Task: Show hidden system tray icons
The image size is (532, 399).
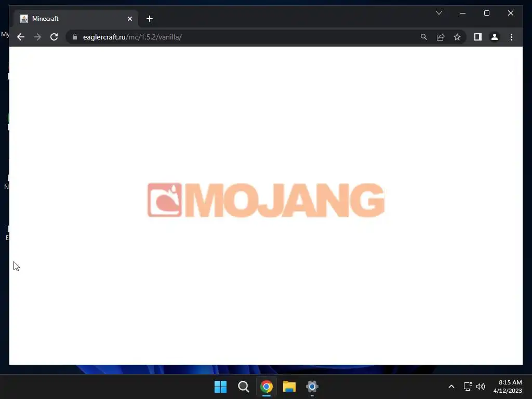Action: tap(451, 387)
